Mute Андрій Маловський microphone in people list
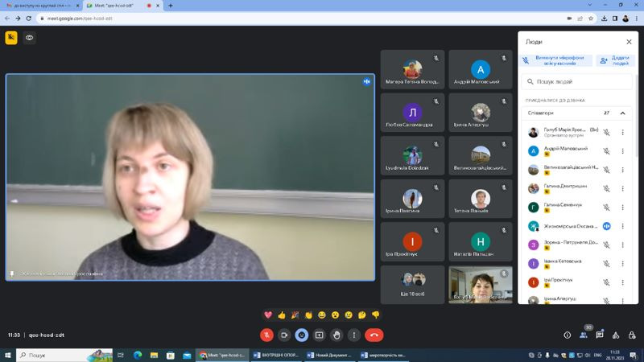This screenshot has width=644, height=362. click(x=607, y=151)
